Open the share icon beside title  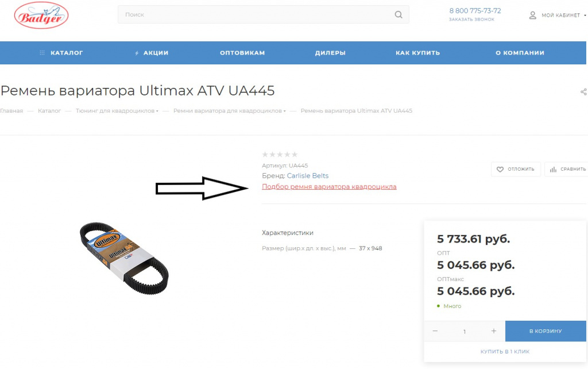click(x=584, y=91)
